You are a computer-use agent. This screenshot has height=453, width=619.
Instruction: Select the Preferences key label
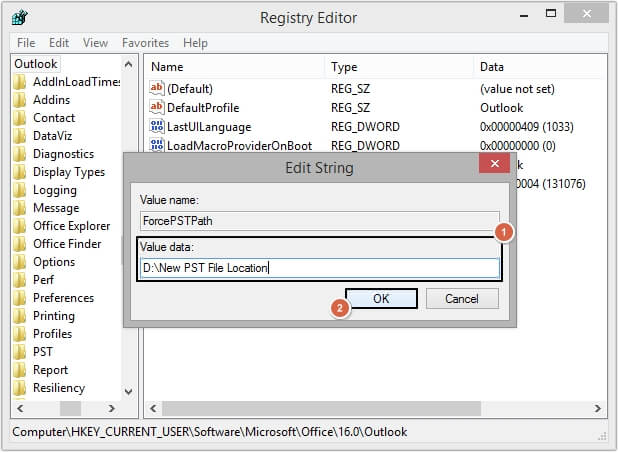coord(64,298)
